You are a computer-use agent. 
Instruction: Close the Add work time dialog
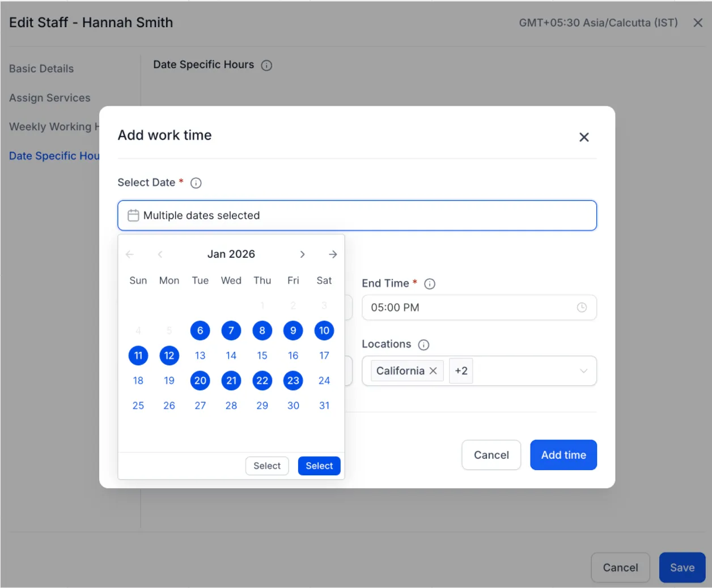[584, 137]
